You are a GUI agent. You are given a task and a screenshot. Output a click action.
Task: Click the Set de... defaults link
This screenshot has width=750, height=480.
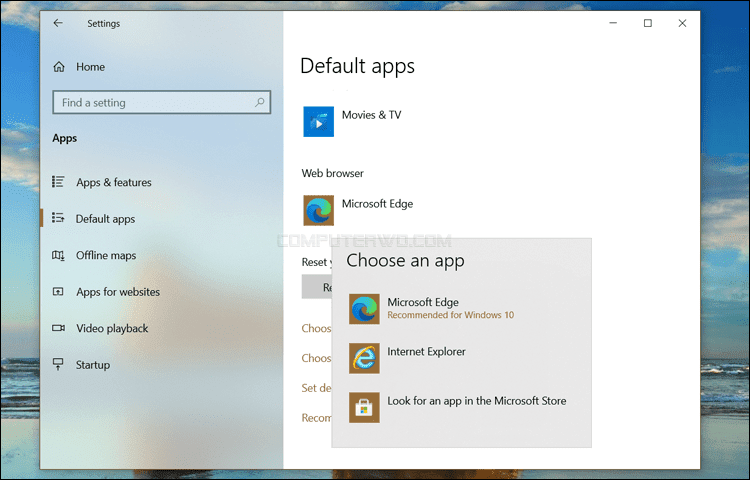[316, 388]
